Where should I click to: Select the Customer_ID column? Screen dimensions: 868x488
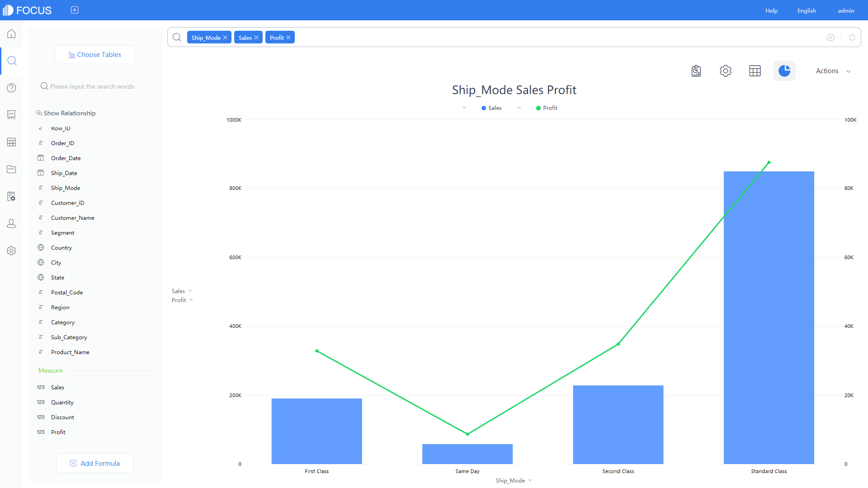68,203
